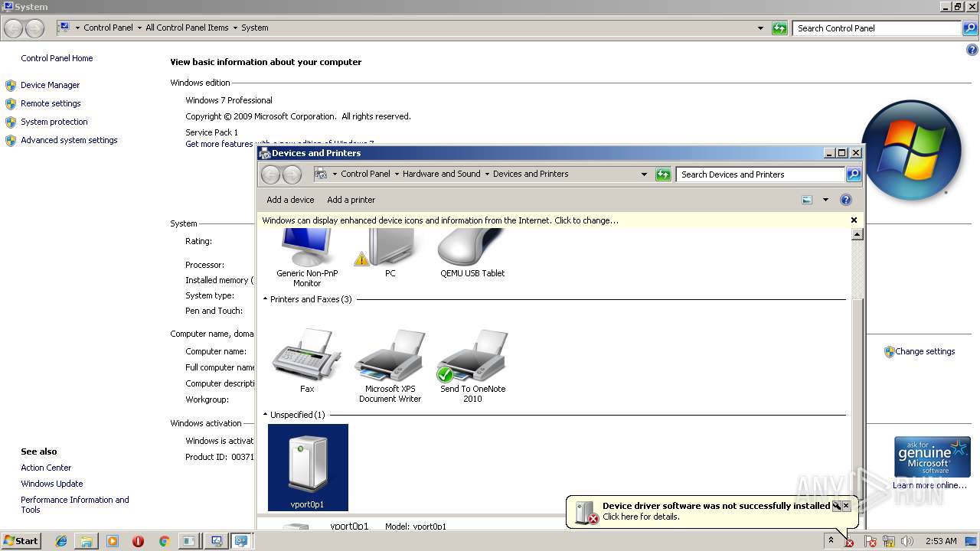Image resolution: width=980 pixels, height=551 pixels.
Task: Open Devices and Printers address history dropdown
Action: 644,174
